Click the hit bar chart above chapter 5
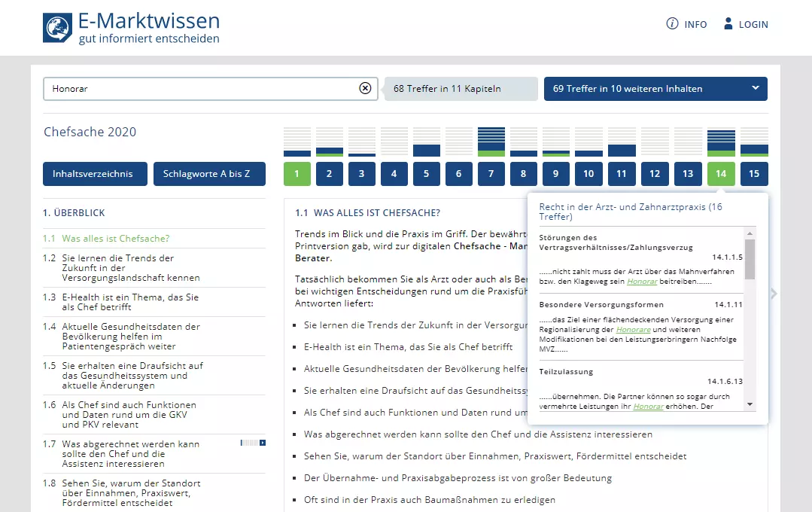 click(x=427, y=142)
